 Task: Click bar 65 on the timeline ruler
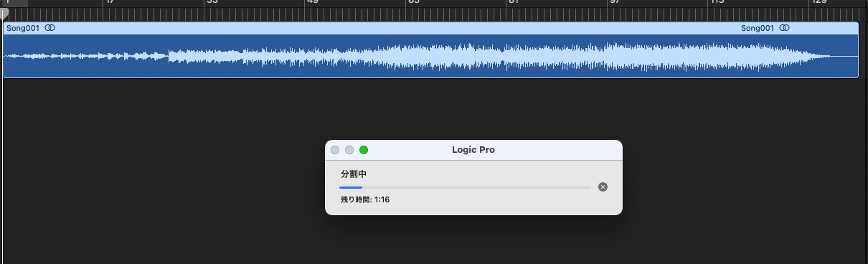pos(414,3)
